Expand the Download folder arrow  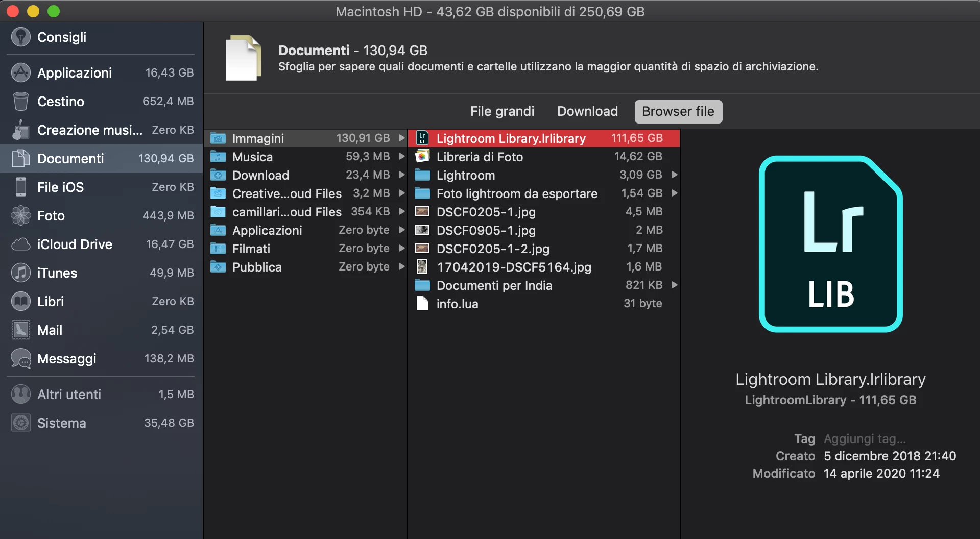pos(401,175)
